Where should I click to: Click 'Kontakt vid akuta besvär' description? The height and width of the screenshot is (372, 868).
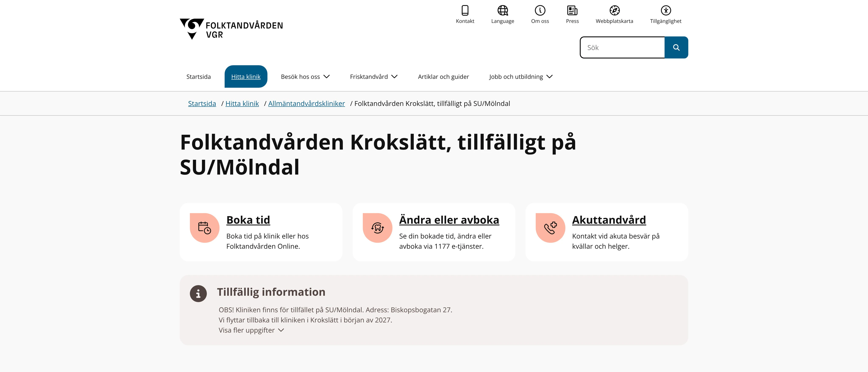616,241
